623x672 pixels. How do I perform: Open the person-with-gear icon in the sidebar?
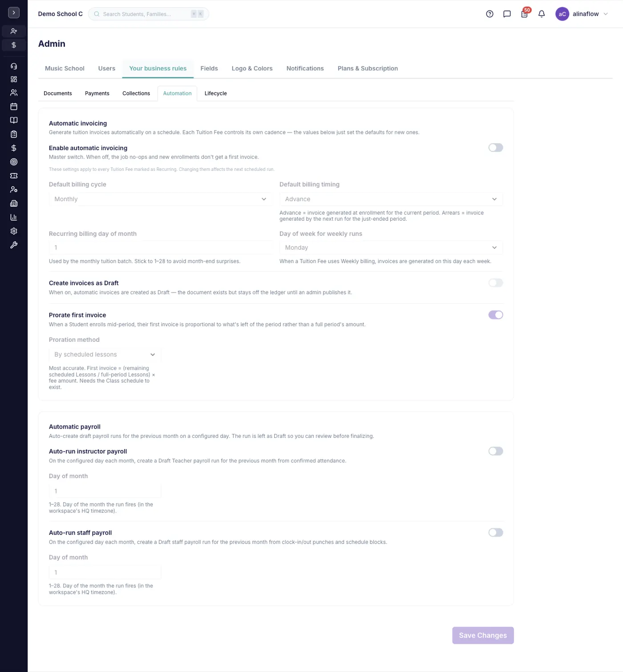14,190
